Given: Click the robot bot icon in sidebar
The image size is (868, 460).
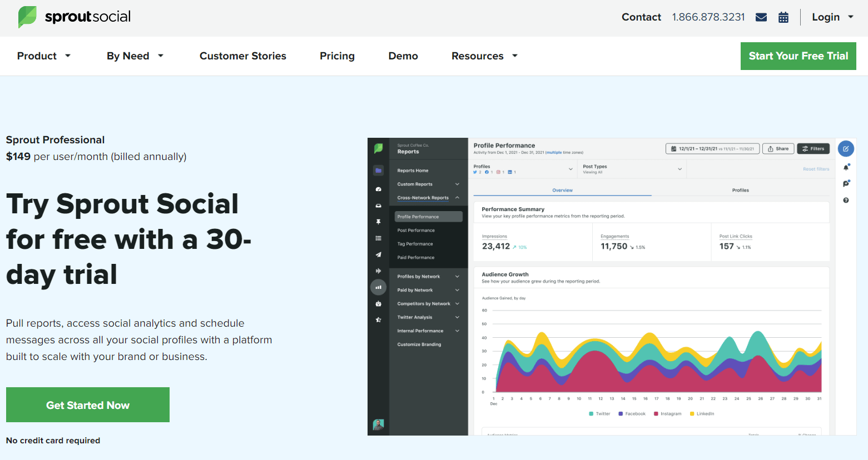Looking at the screenshot, I should (379, 304).
